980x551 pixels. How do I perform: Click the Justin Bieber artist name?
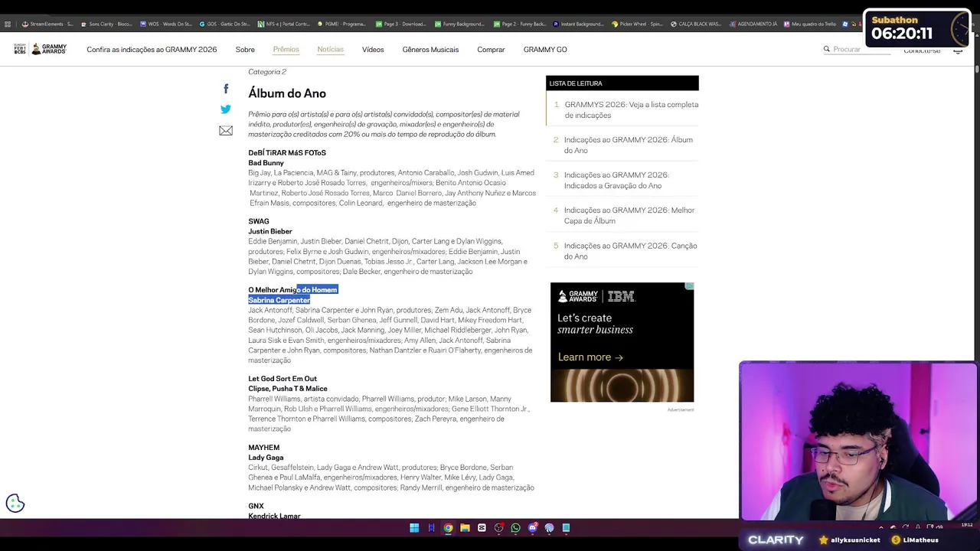(x=270, y=231)
